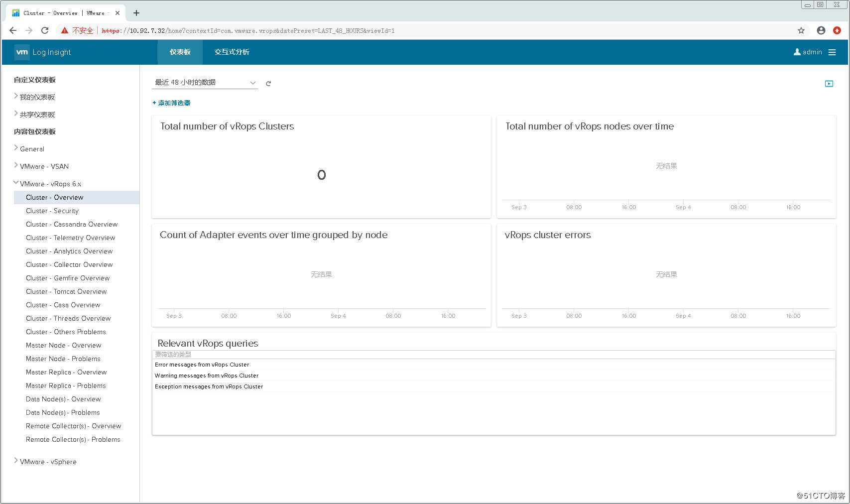This screenshot has height=504, width=850.
Task: Open browser profile account icon
Action: click(x=821, y=30)
